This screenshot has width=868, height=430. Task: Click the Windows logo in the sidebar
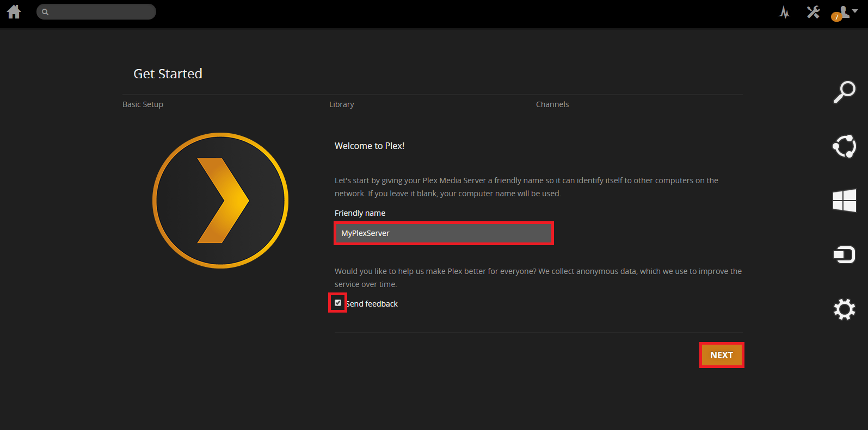(x=844, y=201)
